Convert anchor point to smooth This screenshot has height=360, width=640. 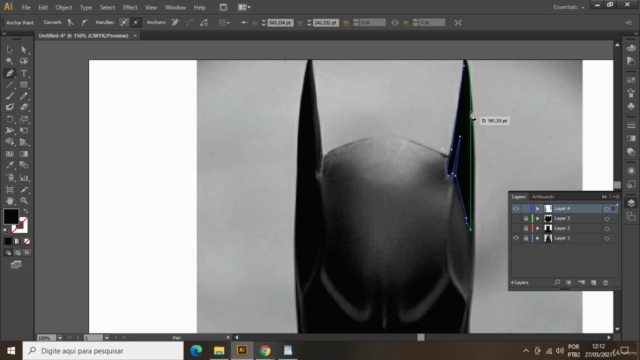(x=84, y=22)
